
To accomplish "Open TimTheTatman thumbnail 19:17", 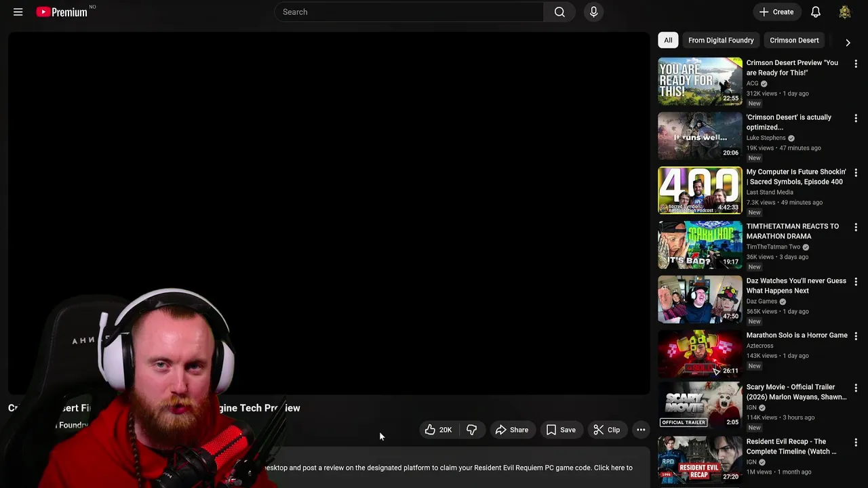I will (x=700, y=245).
